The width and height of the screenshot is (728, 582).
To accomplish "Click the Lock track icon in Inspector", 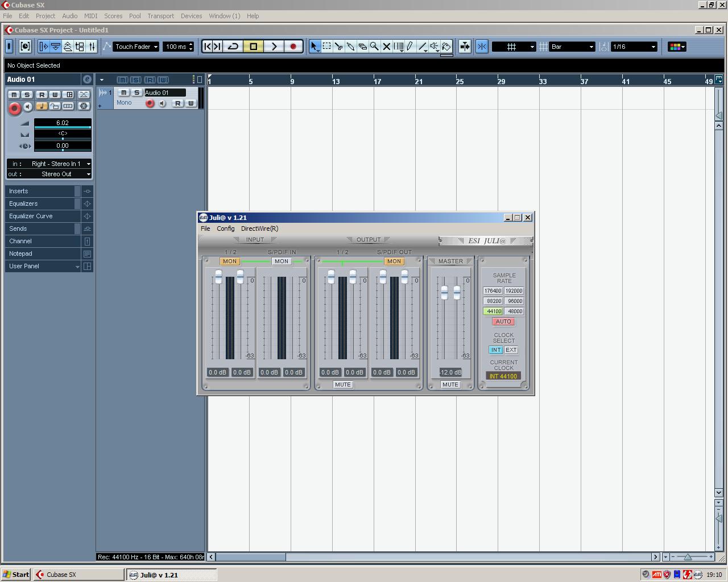I will click(x=55, y=106).
